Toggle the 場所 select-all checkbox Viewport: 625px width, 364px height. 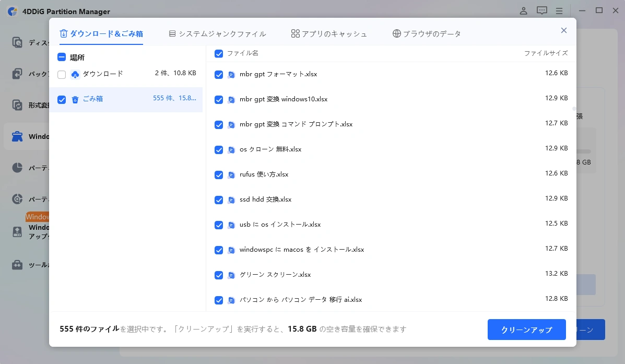pyautogui.click(x=62, y=57)
